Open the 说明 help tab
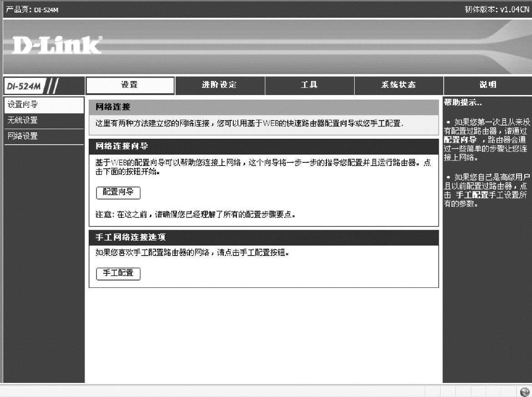 [x=488, y=85]
